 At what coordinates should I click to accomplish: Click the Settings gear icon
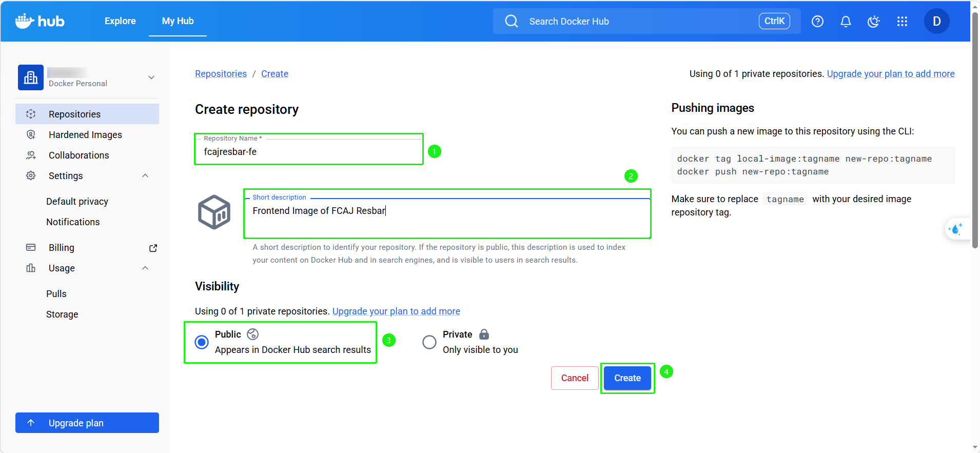tap(31, 175)
